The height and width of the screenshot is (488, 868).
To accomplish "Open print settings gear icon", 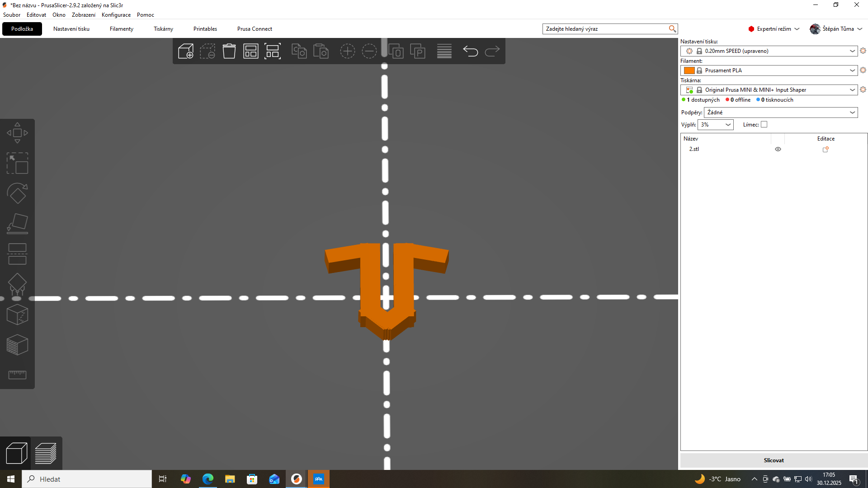I will [x=863, y=51].
